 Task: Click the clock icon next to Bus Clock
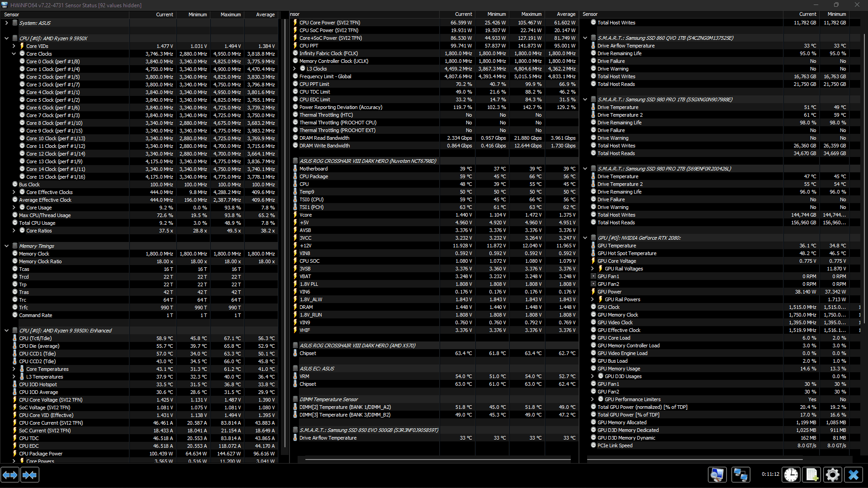(x=15, y=185)
